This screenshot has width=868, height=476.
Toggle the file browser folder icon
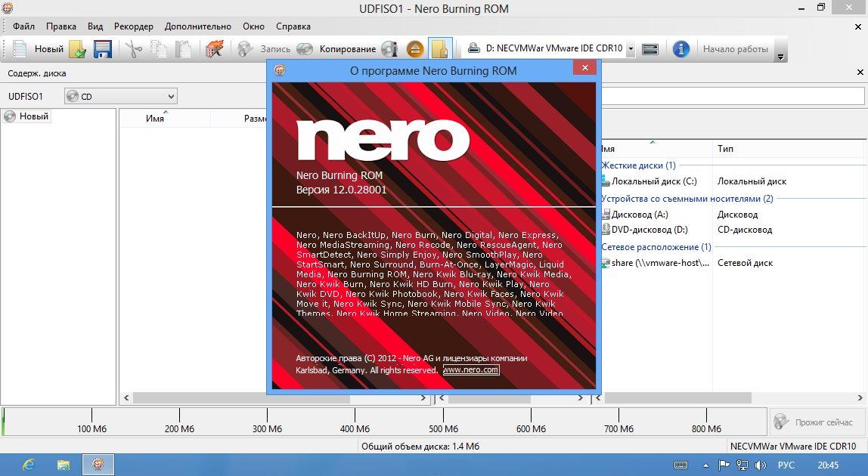[x=440, y=48]
